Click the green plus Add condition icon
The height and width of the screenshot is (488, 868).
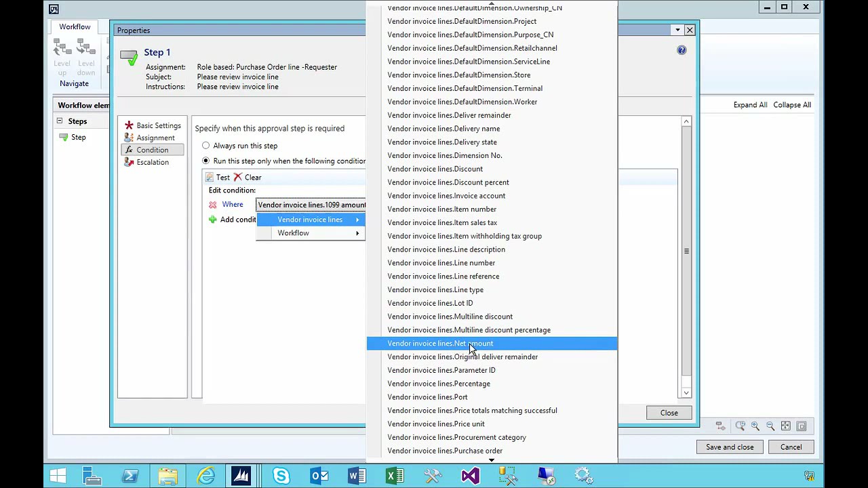pyautogui.click(x=213, y=220)
